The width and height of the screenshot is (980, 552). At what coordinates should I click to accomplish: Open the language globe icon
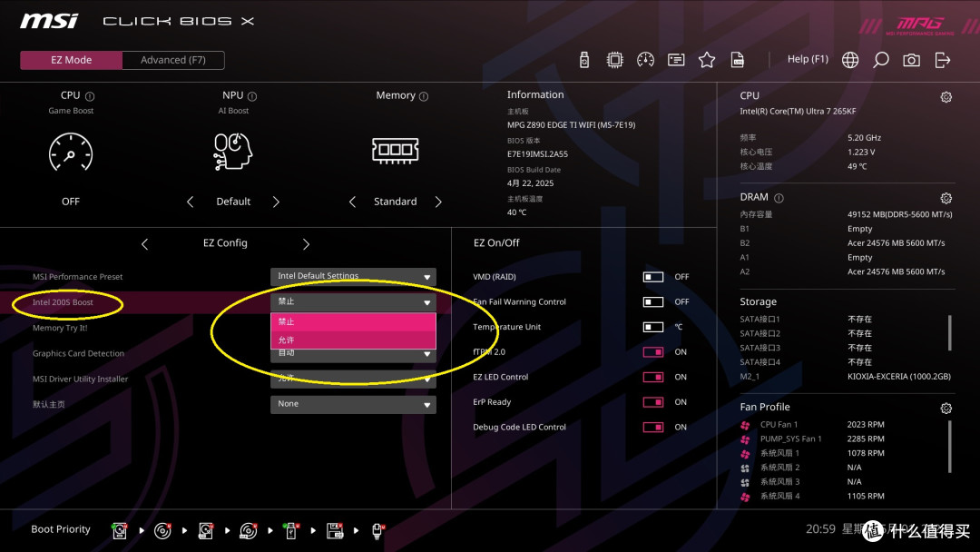point(850,60)
